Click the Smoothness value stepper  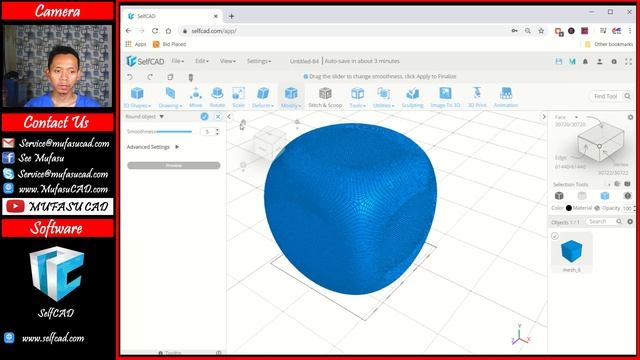coord(217,131)
